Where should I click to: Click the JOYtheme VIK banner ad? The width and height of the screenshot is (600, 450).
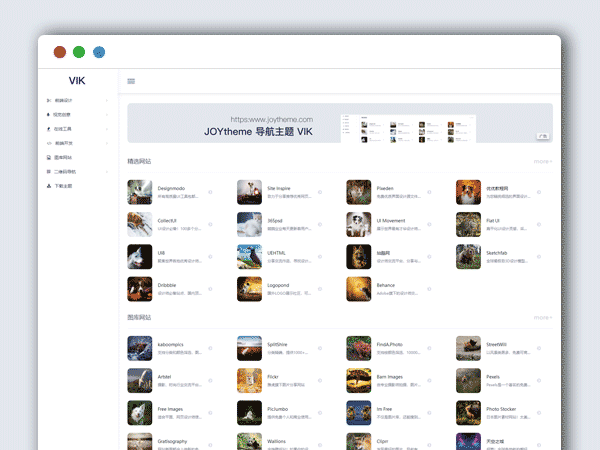coord(339,124)
